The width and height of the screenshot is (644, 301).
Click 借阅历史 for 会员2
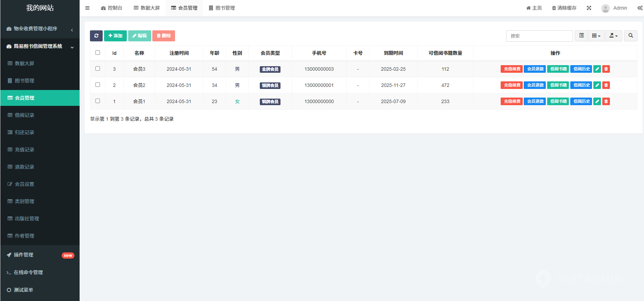[x=581, y=85]
